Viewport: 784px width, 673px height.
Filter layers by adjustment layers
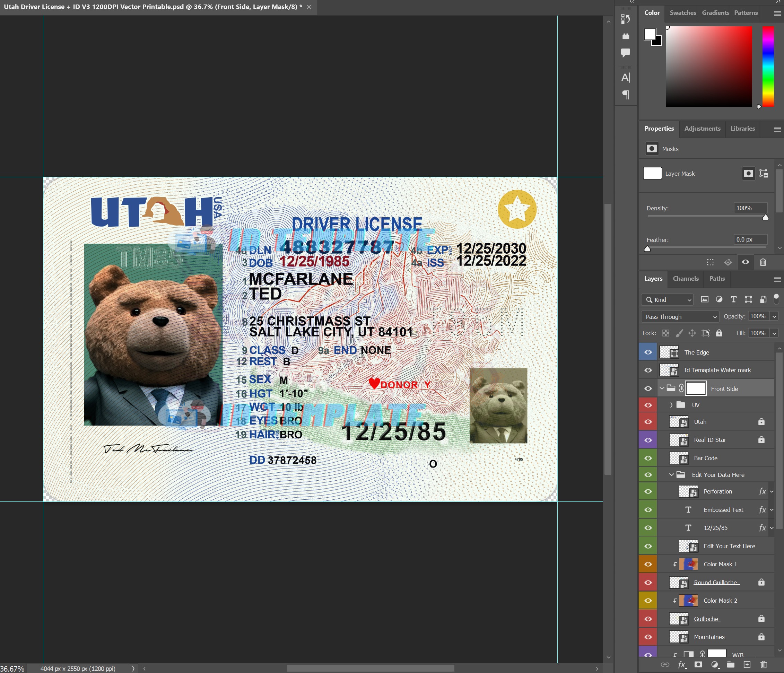click(719, 300)
